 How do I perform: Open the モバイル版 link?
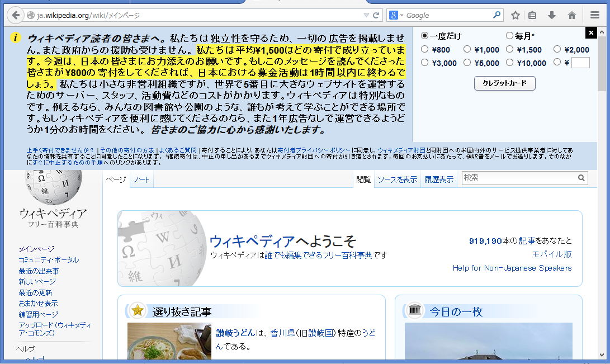pos(552,254)
